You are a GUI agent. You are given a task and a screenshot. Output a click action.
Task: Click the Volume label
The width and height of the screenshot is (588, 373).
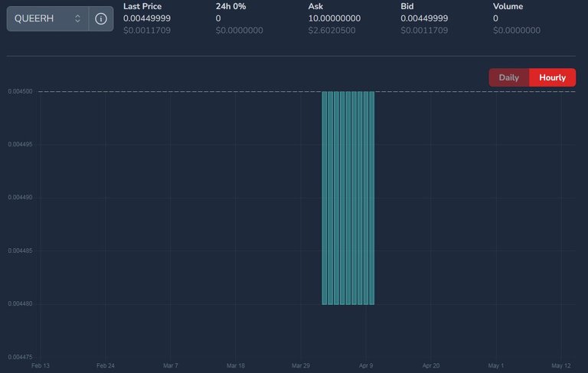tap(508, 6)
